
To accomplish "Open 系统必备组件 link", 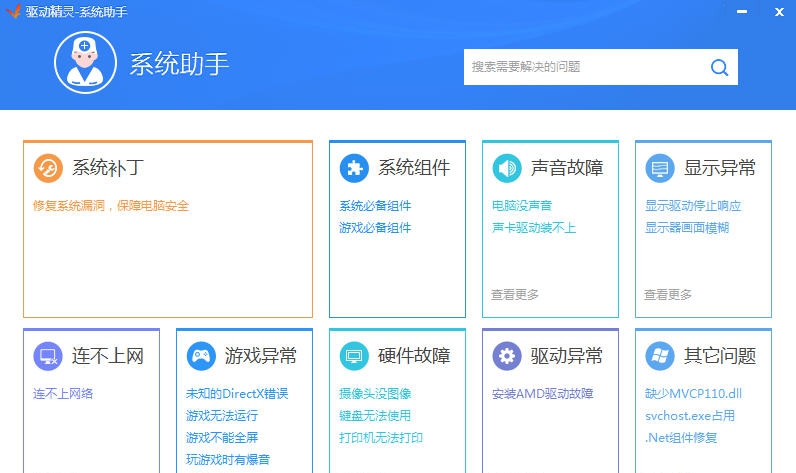I will pos(375,206).
